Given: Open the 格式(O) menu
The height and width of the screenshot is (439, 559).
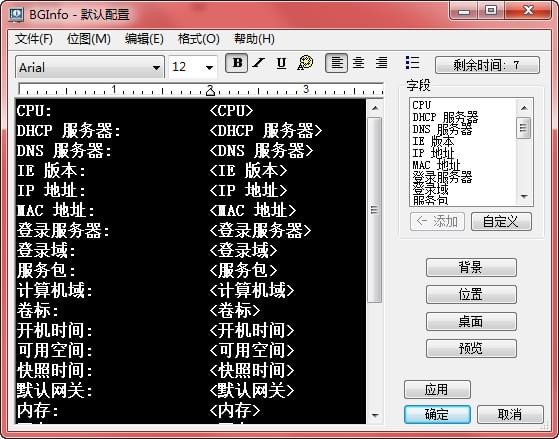Looking at the screenshot, I should tap(199, 39).
